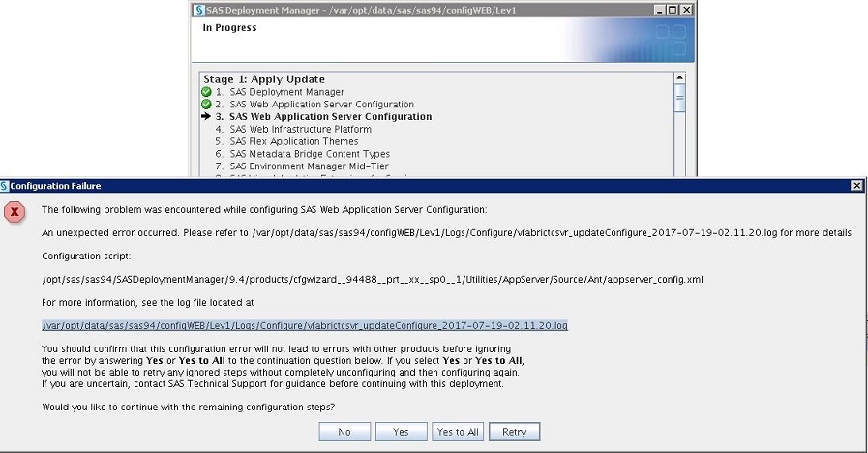Image resolution: width=868 pixels, height=453 pixels.
Task: Click the Configuration Failure dialog title icon
Action: click(x=6, y=185)
